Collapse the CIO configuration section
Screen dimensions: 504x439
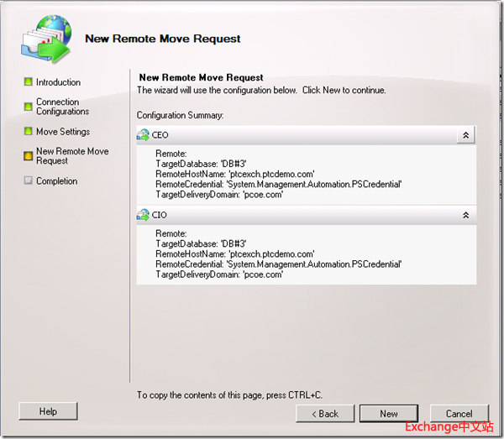(x=466, y=216)
